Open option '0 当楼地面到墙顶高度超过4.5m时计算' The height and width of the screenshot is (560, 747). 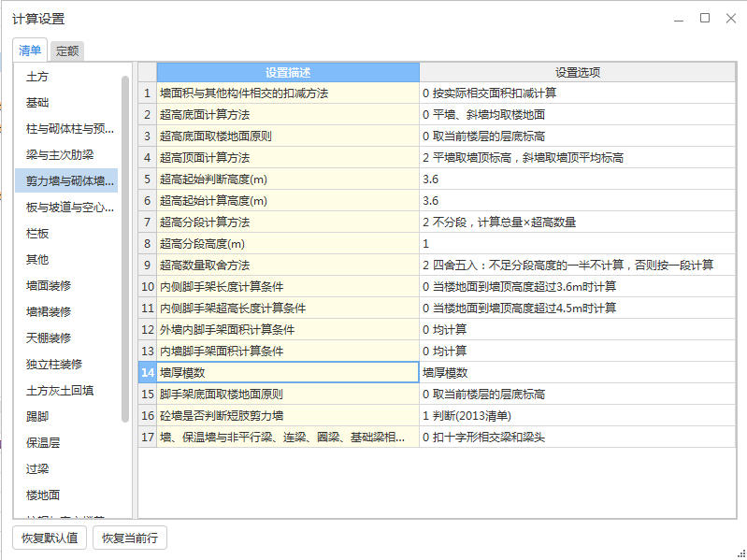(x=578, y=309)
